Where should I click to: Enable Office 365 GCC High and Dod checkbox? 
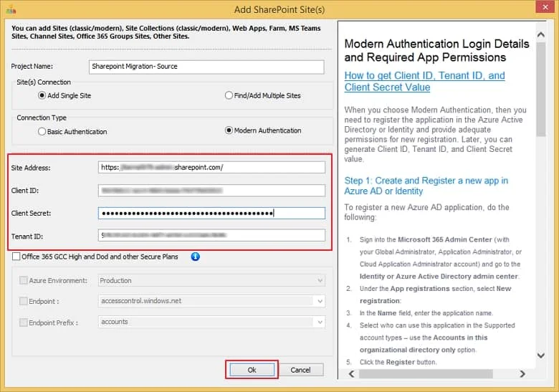(x=16, y=257)
